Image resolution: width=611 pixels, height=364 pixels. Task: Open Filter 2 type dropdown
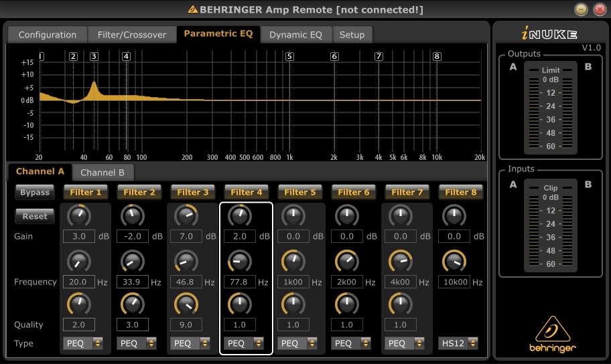(137, 343)
